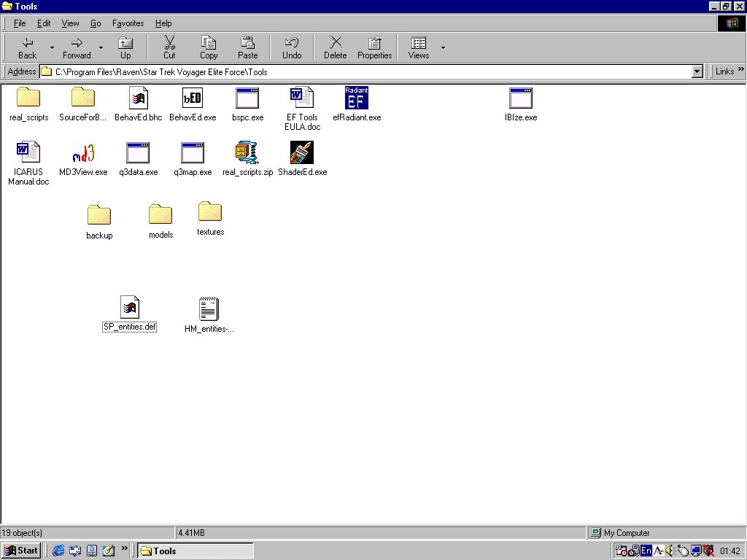
Task: Select the ICARUS Manual.doc document
Action: click(28, 152)
